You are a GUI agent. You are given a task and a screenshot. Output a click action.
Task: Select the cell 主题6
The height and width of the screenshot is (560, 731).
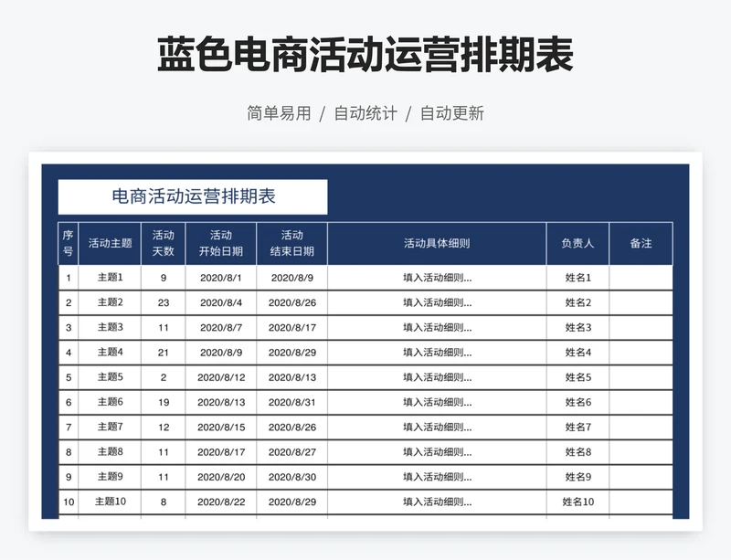(x=110, y=402)
